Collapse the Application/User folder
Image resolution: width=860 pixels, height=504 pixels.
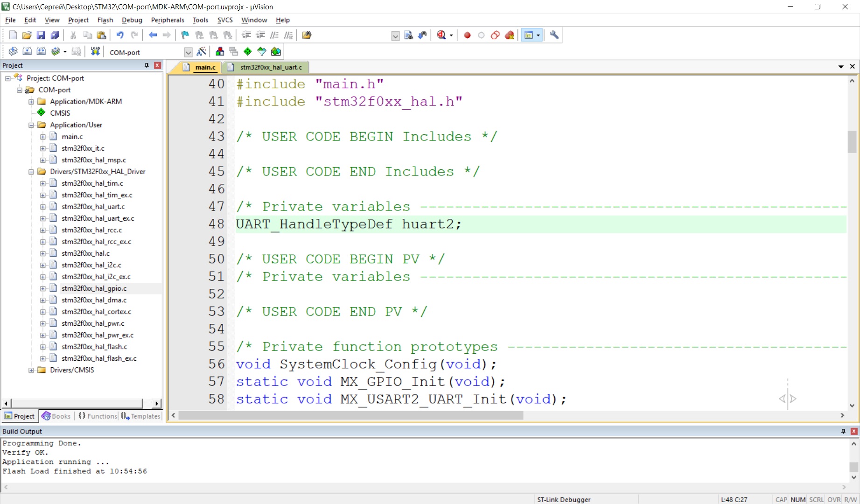(x=31, y=125)
